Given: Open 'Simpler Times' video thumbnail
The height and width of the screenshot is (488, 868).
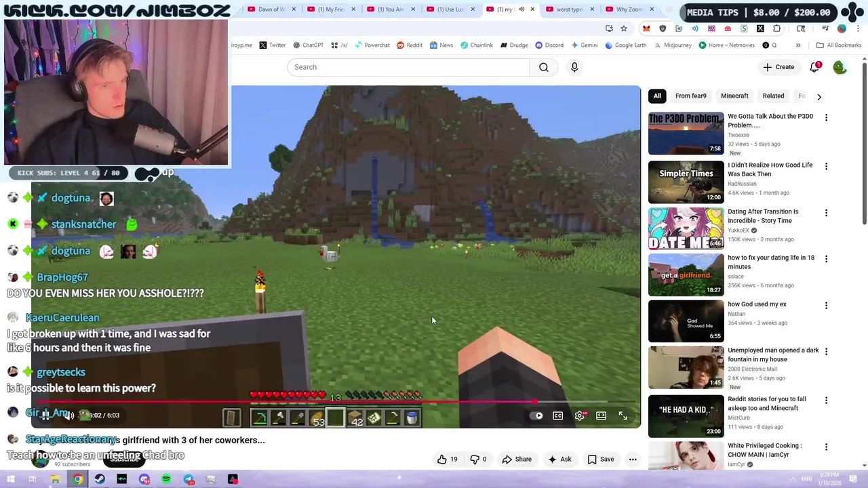Looking at the screenshot, I should (686, 182).
